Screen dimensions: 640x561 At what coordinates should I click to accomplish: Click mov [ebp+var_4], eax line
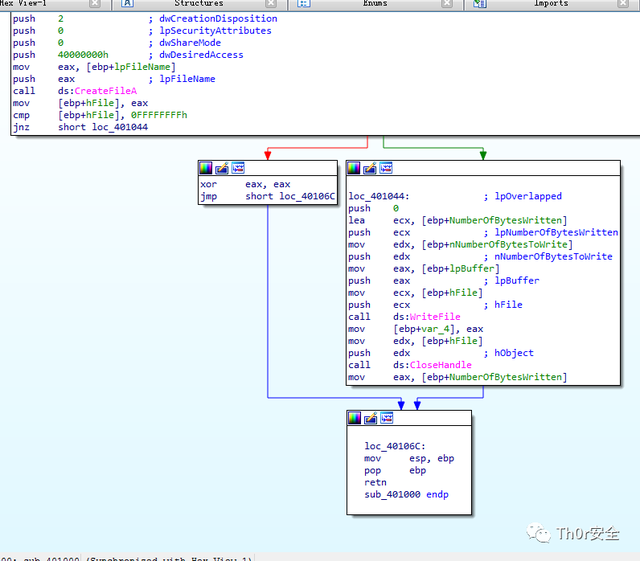(416, 329)
